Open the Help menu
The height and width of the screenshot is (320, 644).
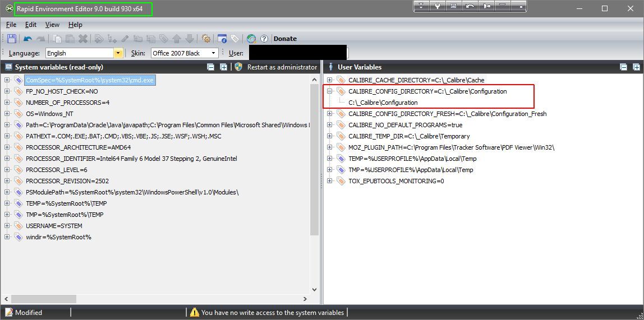75,25
